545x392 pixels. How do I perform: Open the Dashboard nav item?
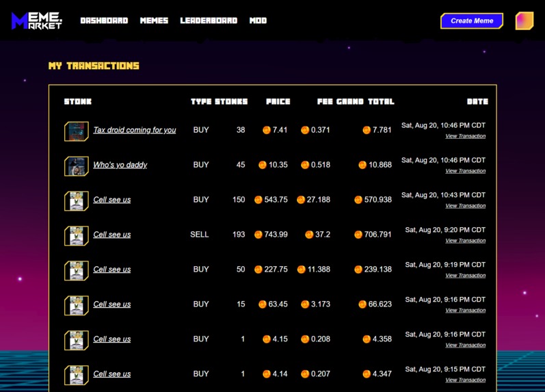(x=104, y=21)
